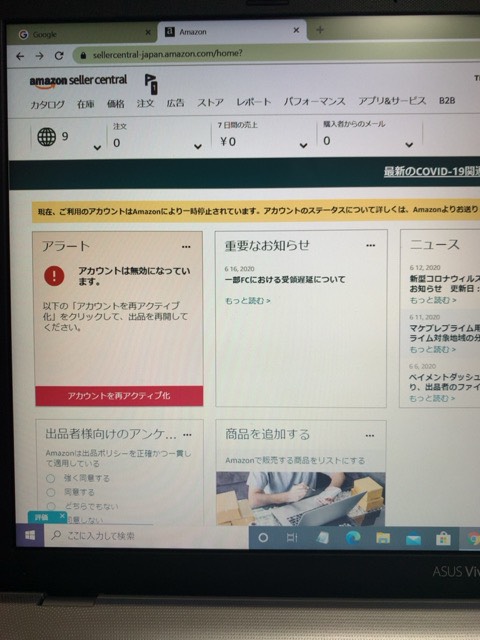Open アラート card options menu

(x=186, y=247)
